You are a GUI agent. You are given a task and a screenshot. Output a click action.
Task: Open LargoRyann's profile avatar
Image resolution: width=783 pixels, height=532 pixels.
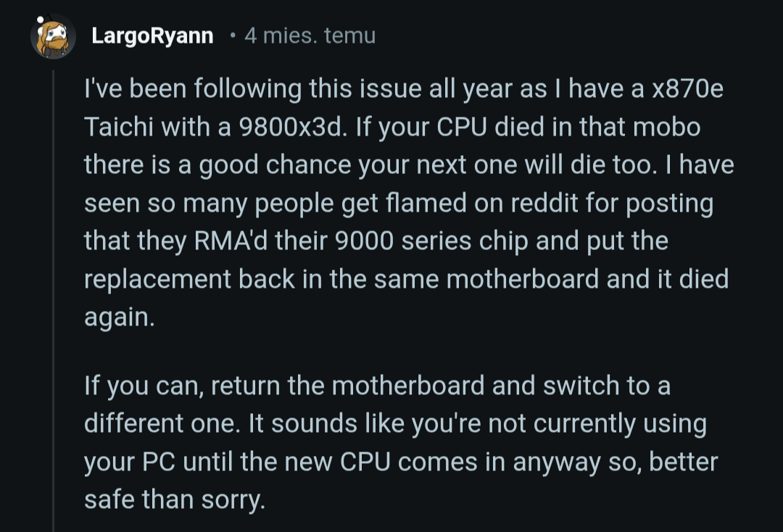(53, 37)
